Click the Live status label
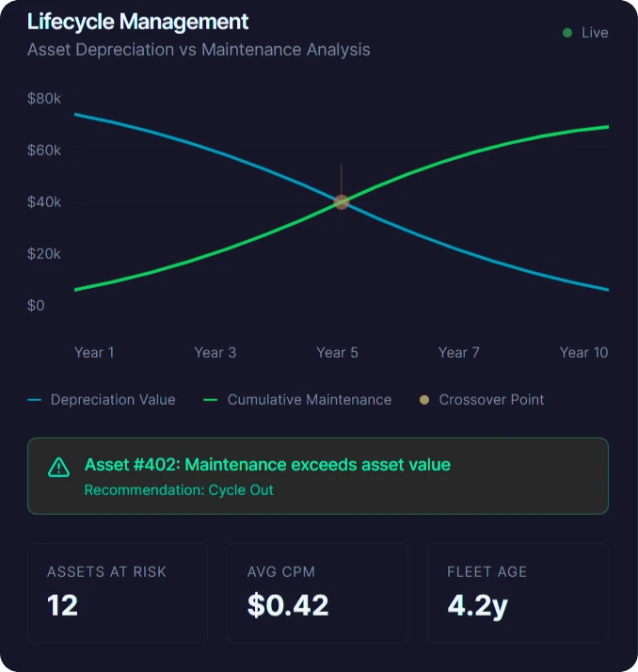The image size is (638, 672). point(595,33)
